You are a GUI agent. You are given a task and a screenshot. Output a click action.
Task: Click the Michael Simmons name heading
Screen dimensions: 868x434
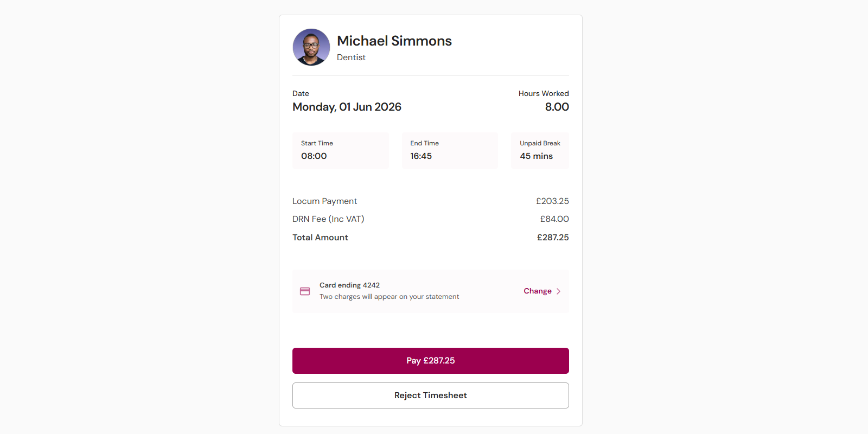[394, 41]
